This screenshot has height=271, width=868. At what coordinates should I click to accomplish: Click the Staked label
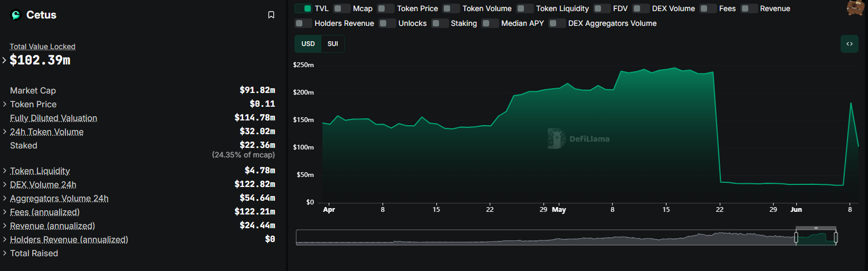click(24, 145)
